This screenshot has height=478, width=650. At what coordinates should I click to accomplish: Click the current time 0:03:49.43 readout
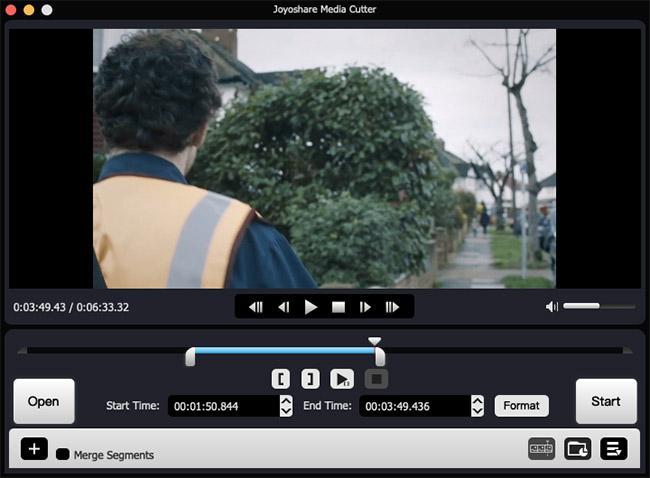[39, 307]
